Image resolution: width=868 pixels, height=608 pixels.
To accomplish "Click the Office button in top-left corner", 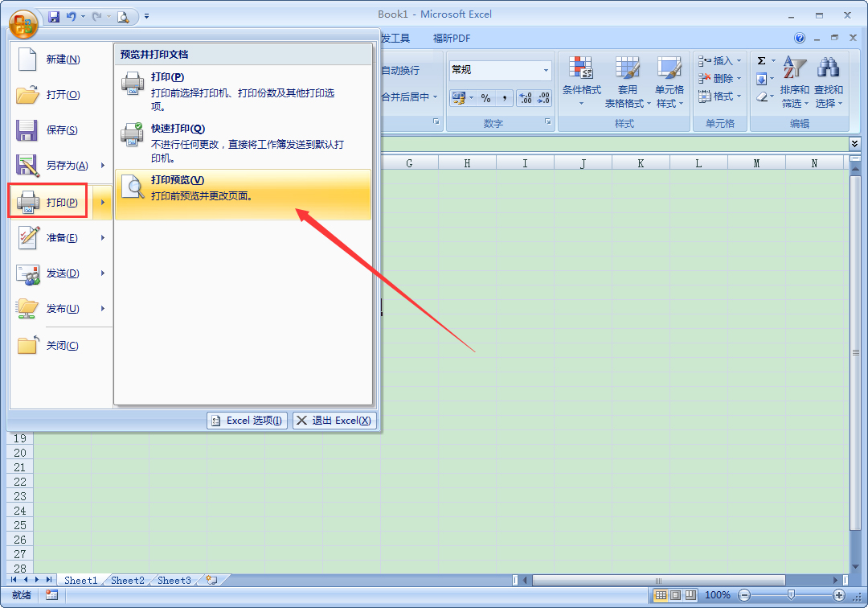I will (x=22, y=22).
